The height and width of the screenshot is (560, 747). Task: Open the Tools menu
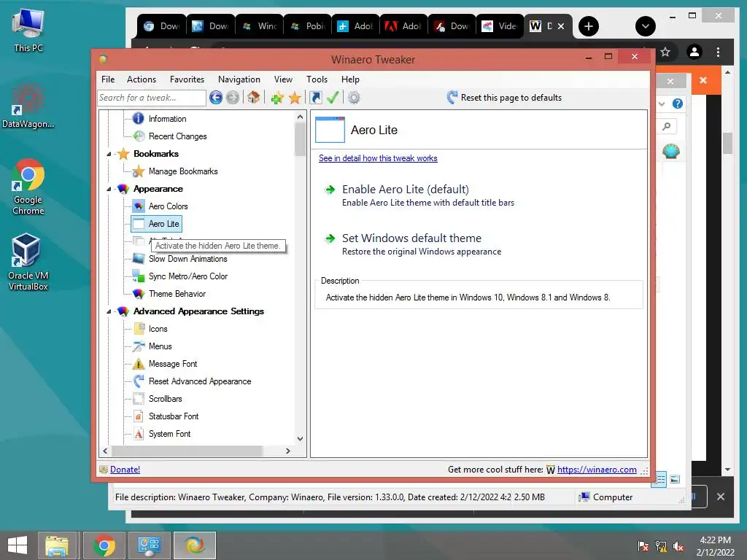click(x=317, y=79)
